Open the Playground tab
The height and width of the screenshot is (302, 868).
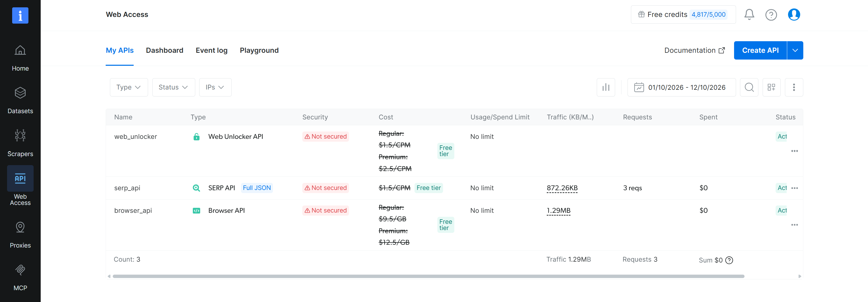259,51
